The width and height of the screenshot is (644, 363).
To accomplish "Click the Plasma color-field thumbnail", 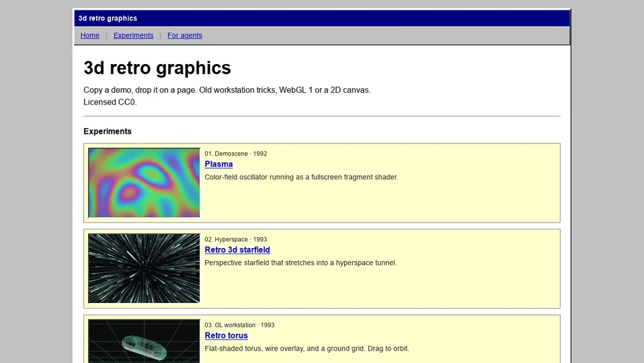I will tap(144, 183).
